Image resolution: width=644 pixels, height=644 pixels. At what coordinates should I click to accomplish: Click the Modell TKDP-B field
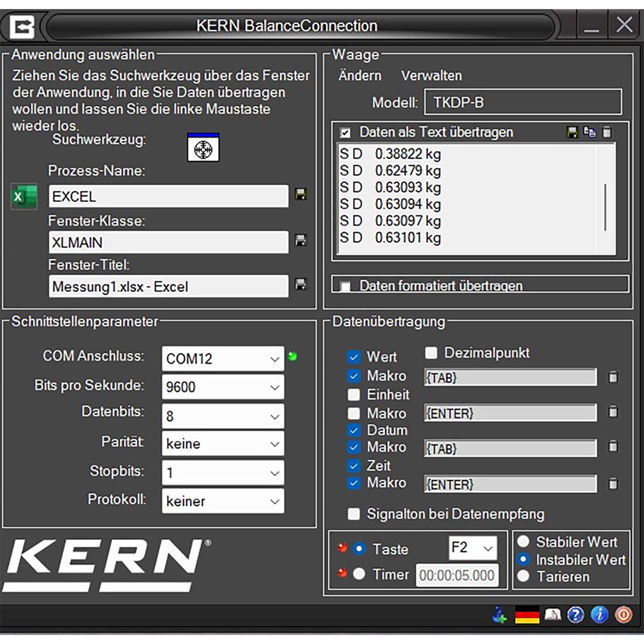pyautogui.click(x=523, y=102)
